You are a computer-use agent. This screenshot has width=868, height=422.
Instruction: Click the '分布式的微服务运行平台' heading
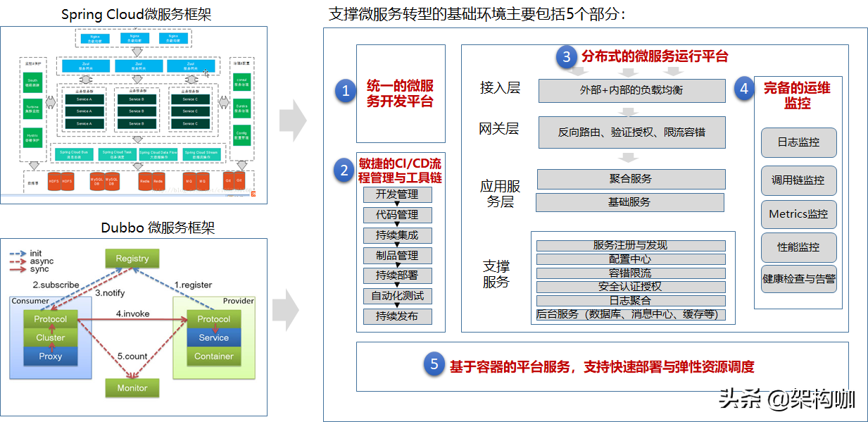pyautogui.click(x=655, y=56)
